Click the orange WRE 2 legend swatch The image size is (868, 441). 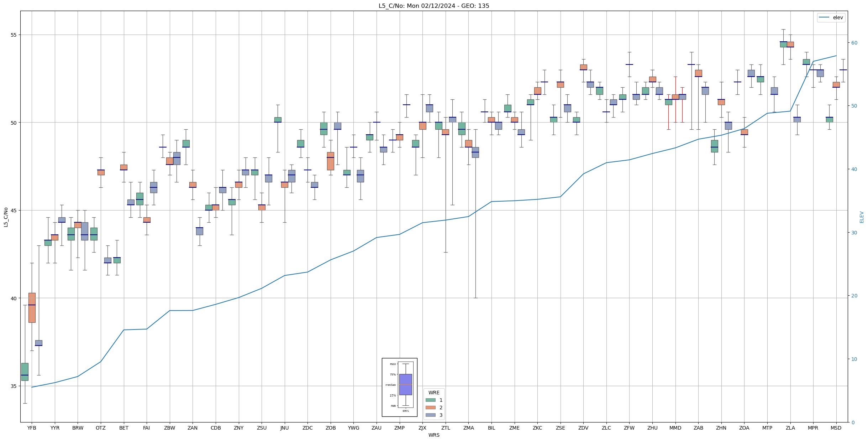click(x=430, y=408)
